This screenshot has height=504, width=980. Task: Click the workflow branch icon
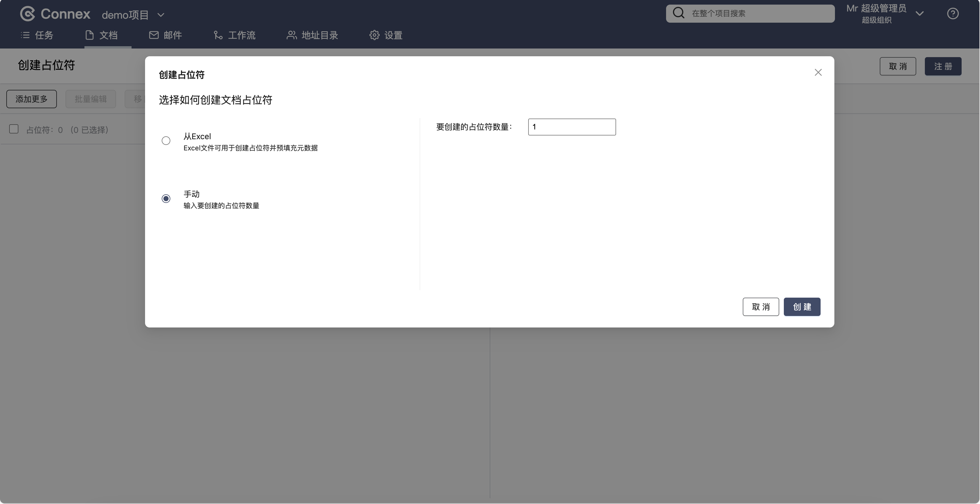[x=218, y=35]
